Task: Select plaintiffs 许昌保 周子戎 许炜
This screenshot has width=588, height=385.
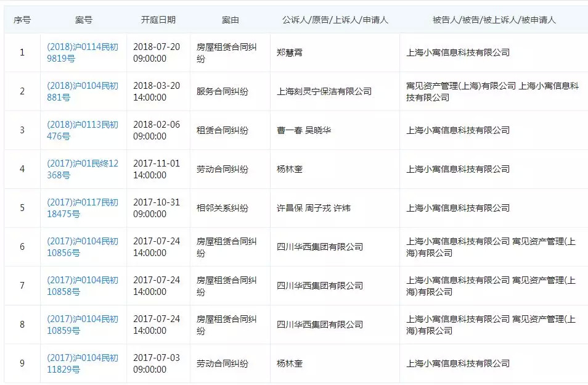Action: 314,208
